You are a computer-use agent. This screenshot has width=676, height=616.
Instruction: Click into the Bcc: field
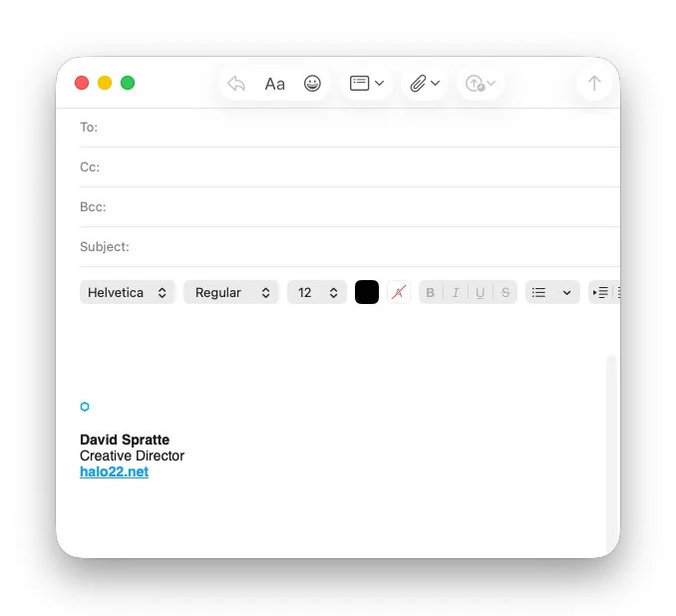350,207
